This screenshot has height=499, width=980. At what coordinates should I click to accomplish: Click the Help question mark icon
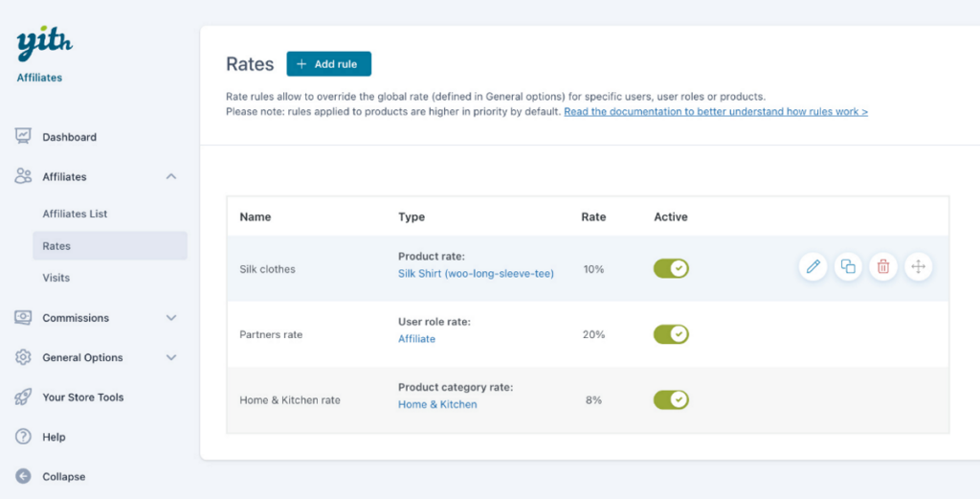click(23, 437)
